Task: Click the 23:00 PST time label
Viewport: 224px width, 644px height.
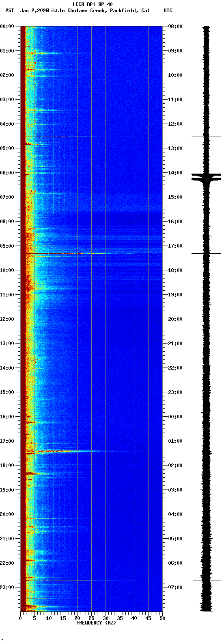Action: click(x=7, y=587)
